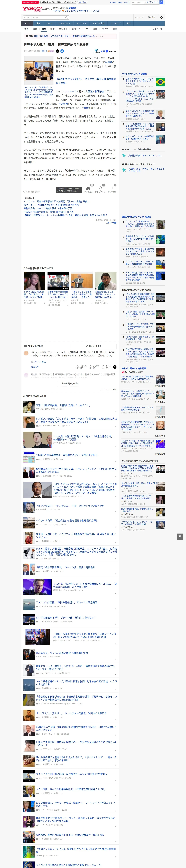The image size is (186, 868).
Task: Click the scroll-to-top arrow button
Action: pos(180,537)
